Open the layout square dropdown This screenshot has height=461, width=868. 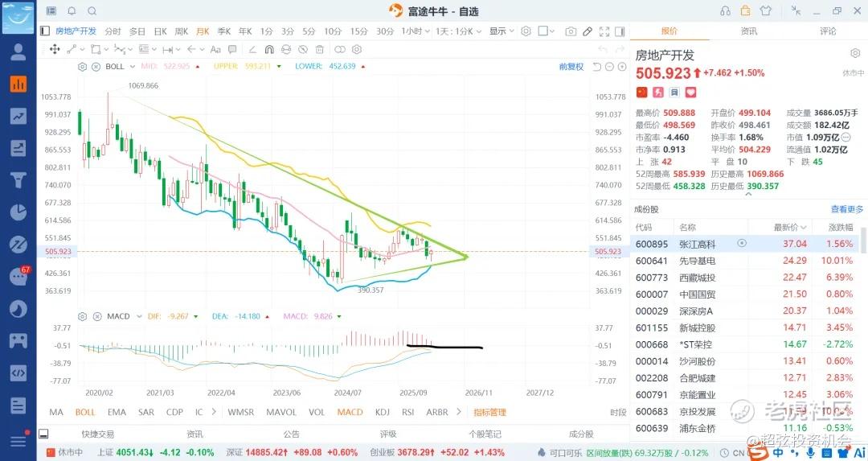click(547, 31)
